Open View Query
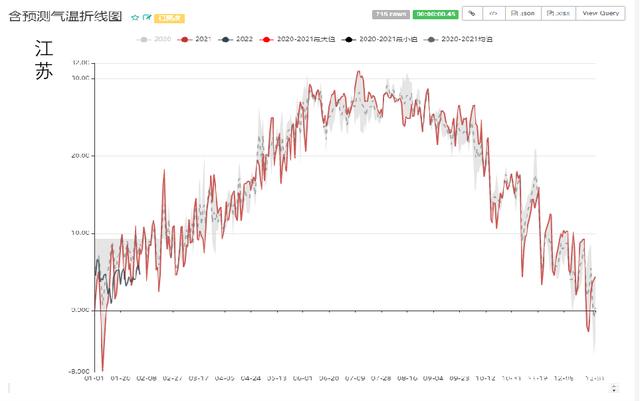 point(601,14)
